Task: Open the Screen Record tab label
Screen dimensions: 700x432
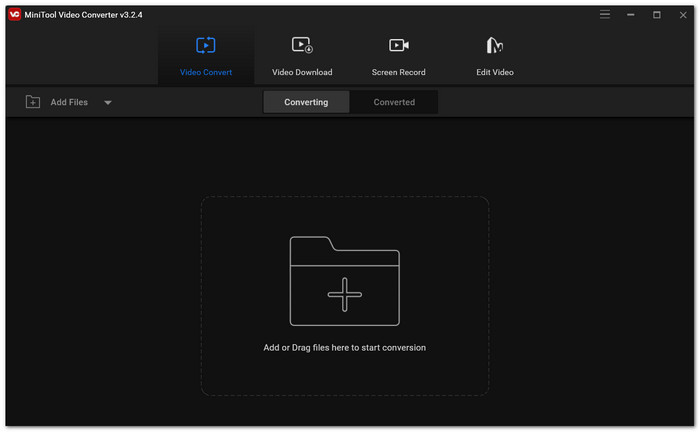Action: [x=398, y=72]
